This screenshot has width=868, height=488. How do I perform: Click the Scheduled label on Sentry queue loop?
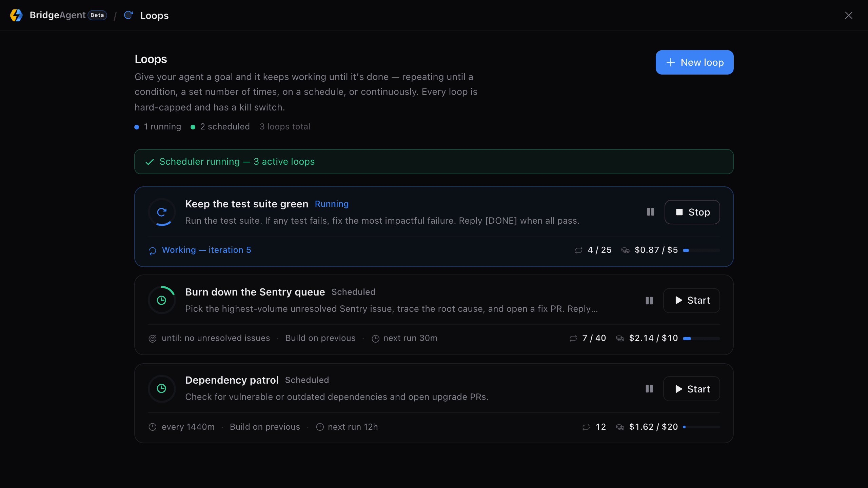pyautogui.click(x=353, y=292)
